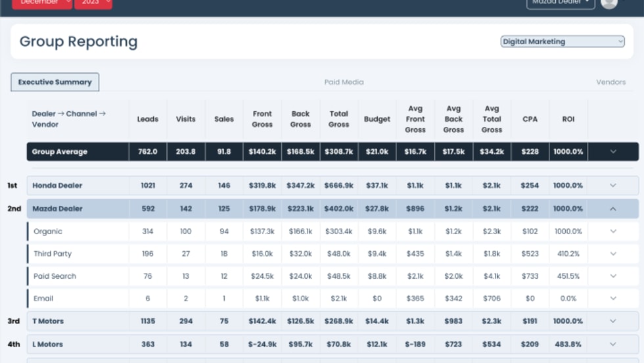Image resolution: width=644 pixels, height=363 pixels.
Task: Expand the Paid Search row chevron
Action: (x=612, y=276)
